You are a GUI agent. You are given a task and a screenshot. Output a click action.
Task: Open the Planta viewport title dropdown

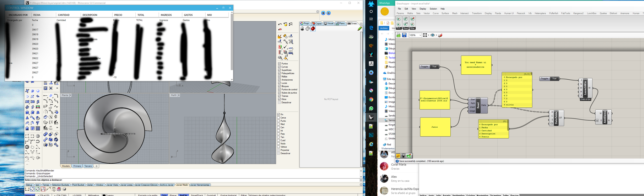pos(70,95)
